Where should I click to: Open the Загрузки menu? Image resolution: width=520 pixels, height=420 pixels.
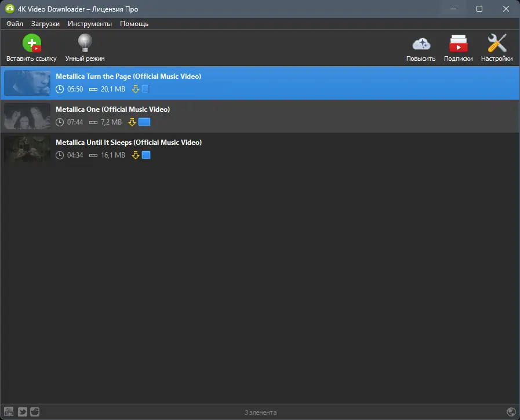(45, 24)
